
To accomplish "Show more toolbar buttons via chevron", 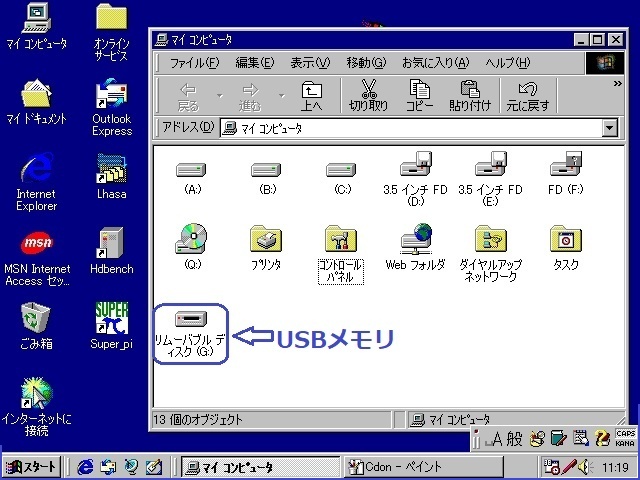I will coord(618,84).
